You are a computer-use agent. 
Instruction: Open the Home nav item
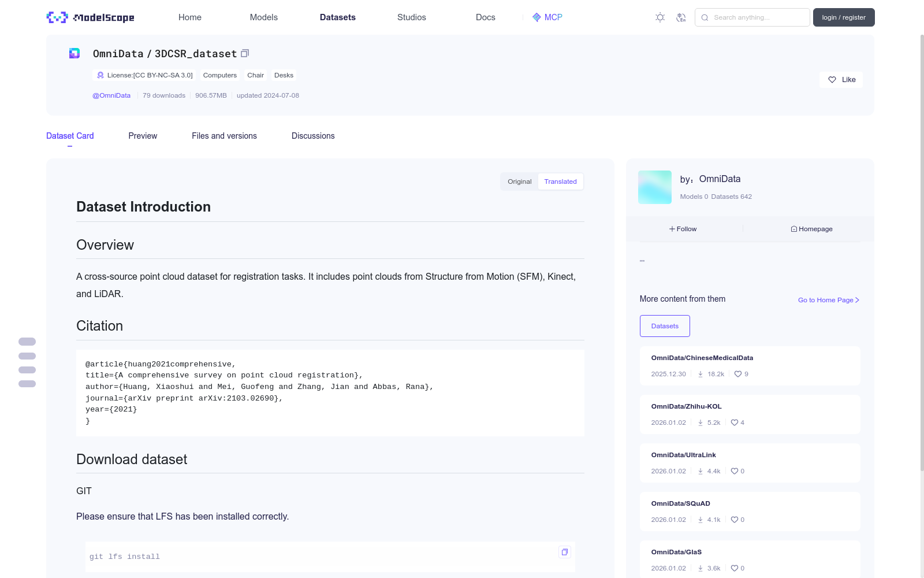point(190,17)
